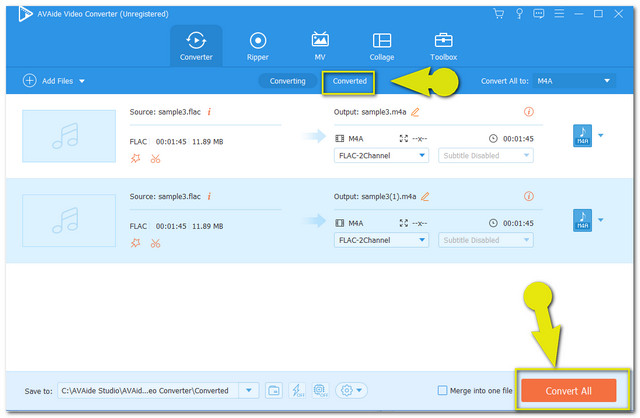The width and height of the screenshot is (640, 418).
Task: Switch to the Ripper tab
Action: point(258,46)
